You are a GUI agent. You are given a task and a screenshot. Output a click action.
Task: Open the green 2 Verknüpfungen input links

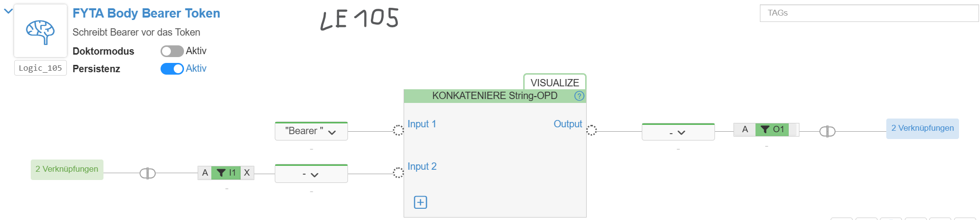tap(67, 169)
